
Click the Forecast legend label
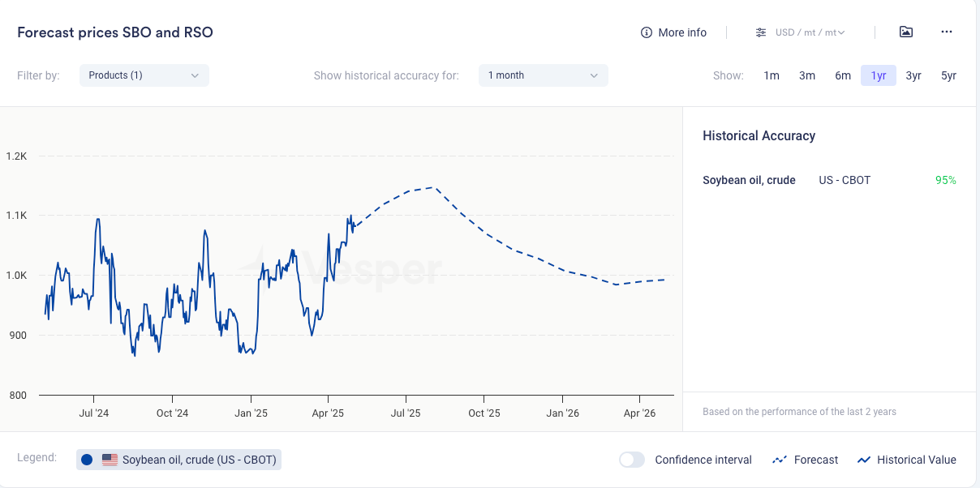[x=815, y=460]
